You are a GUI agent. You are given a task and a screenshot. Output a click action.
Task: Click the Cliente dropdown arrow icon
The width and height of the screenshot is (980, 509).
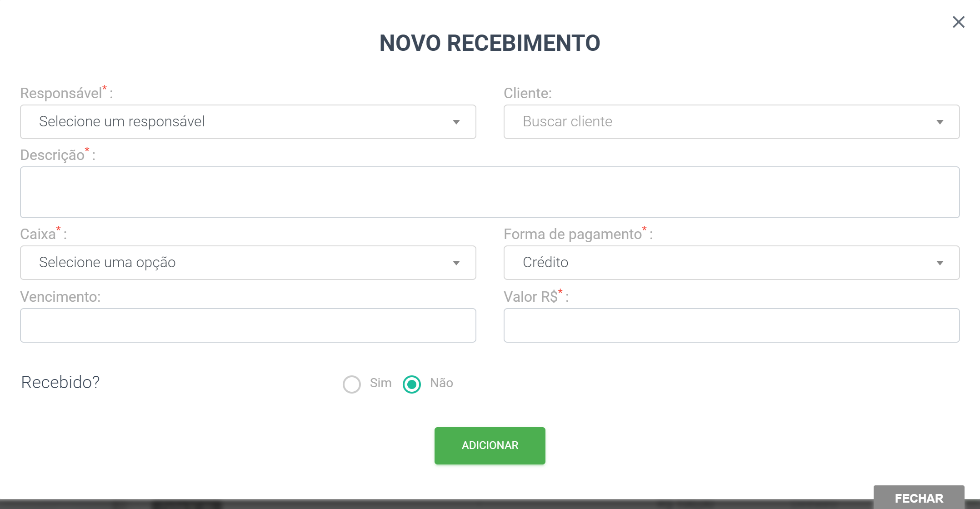(x=940, y=122)
